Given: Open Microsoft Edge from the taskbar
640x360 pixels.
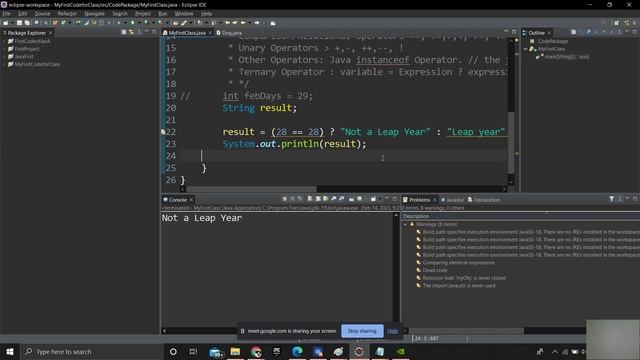Looking at the screenshot, I should [x=297, y=351].
